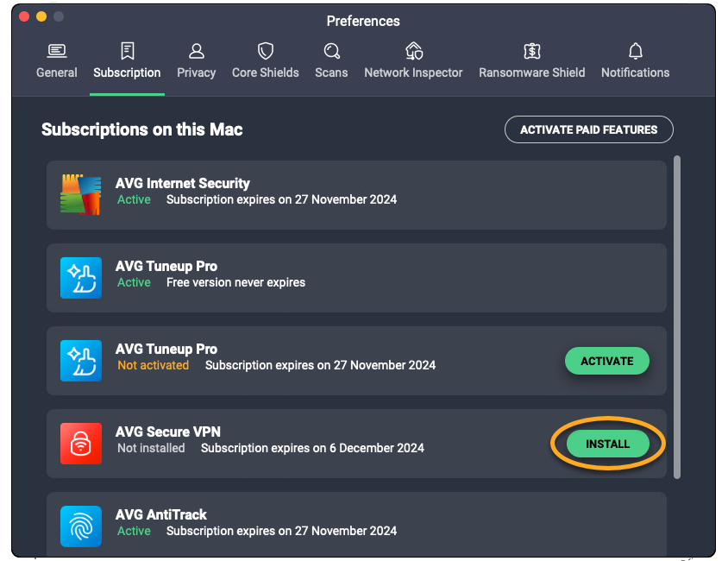The height and width of the screenshot is (561, 728).
Task: Click the Ransomware Shield icon
Action: tap(532, 51)
